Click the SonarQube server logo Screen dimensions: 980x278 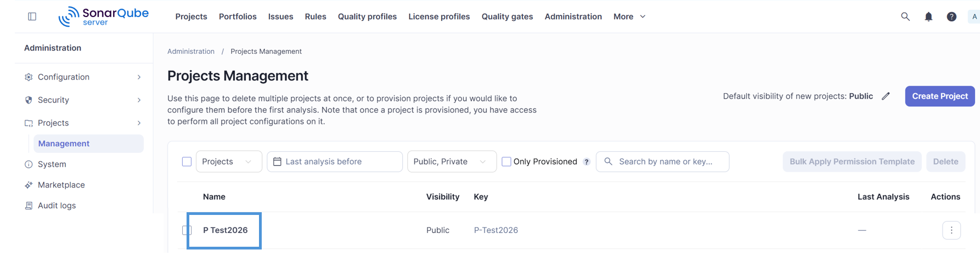click(104, 16)
